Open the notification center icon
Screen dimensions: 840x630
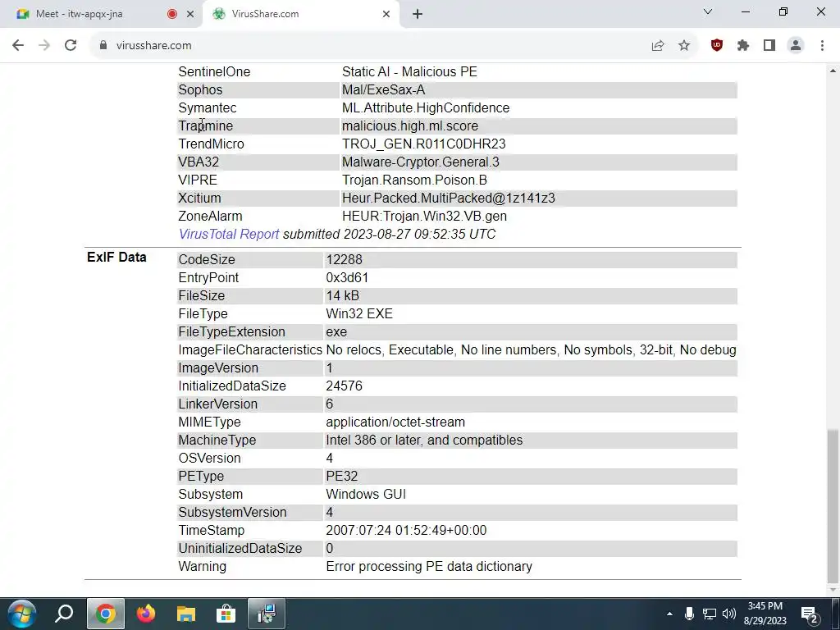pos(810,614)
